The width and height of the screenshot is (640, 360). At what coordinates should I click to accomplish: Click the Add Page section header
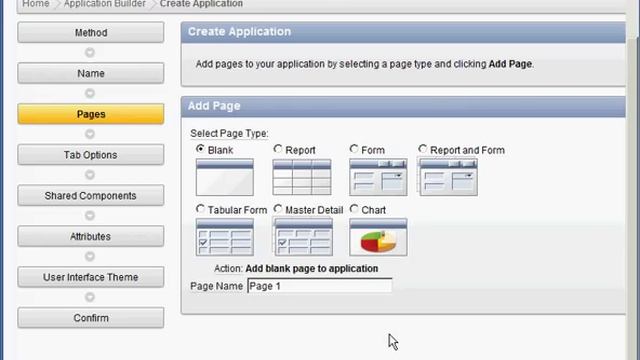pyautogui.click(x=403, y=107)
